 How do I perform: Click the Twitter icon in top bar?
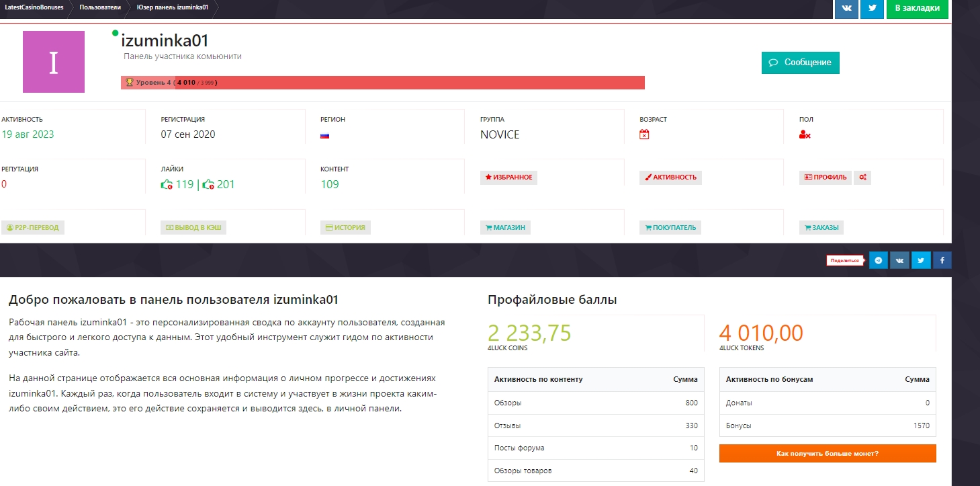tap(872, 8)
